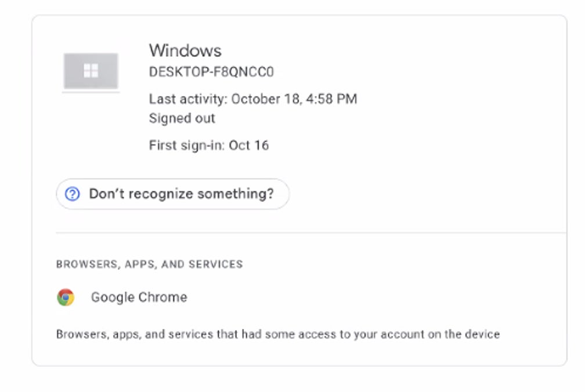The height and width of the screenshot is (392, 585).
Task: Select the Signed out status text
Action: pyautogui.click(x=182, y=118)
